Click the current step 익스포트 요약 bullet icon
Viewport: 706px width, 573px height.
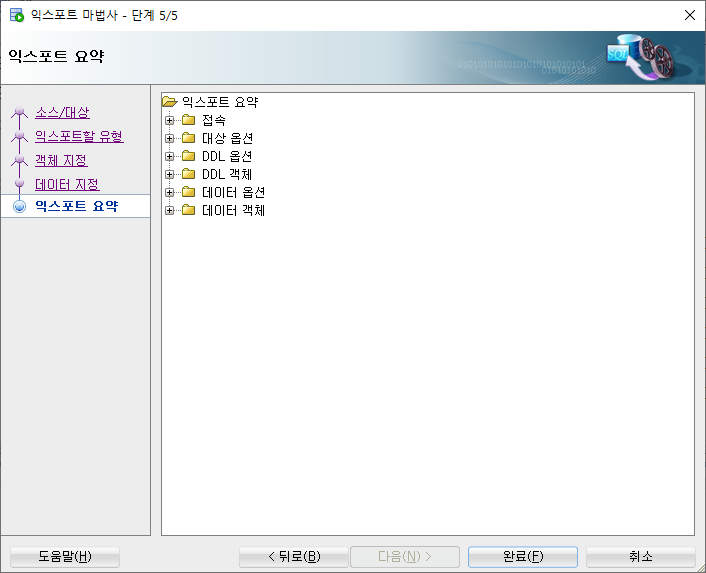[19, 206]
